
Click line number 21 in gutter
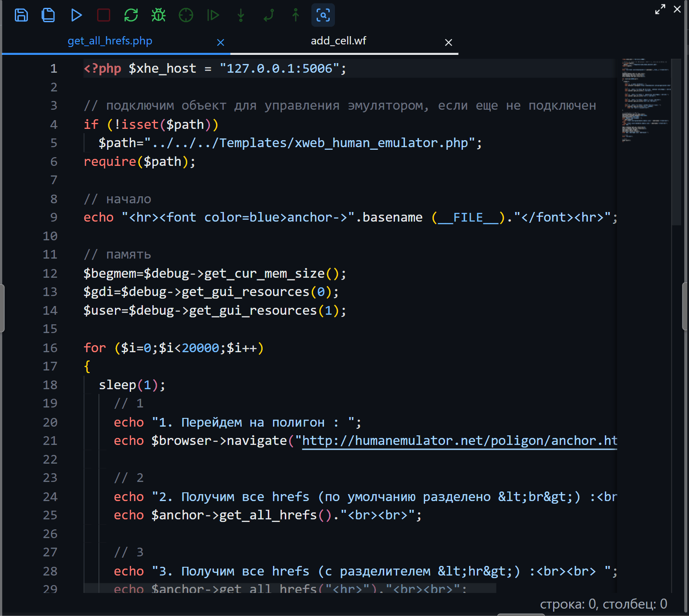pos(50,441)
